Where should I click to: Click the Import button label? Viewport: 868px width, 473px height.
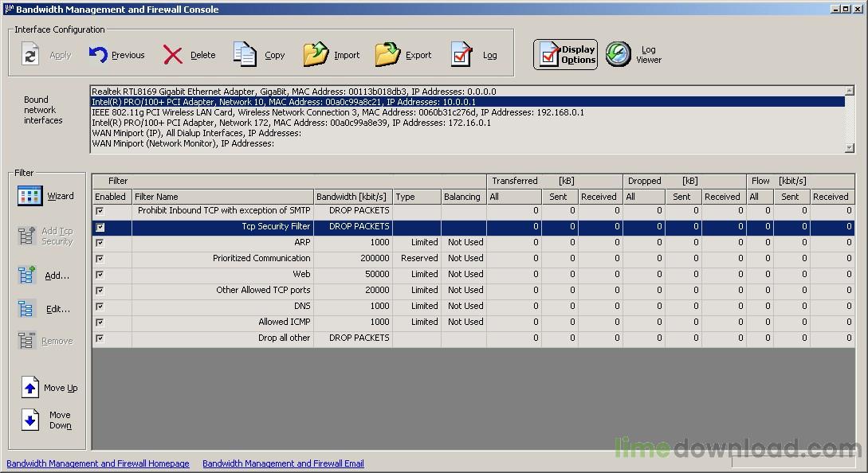click(x=347, y=55)
